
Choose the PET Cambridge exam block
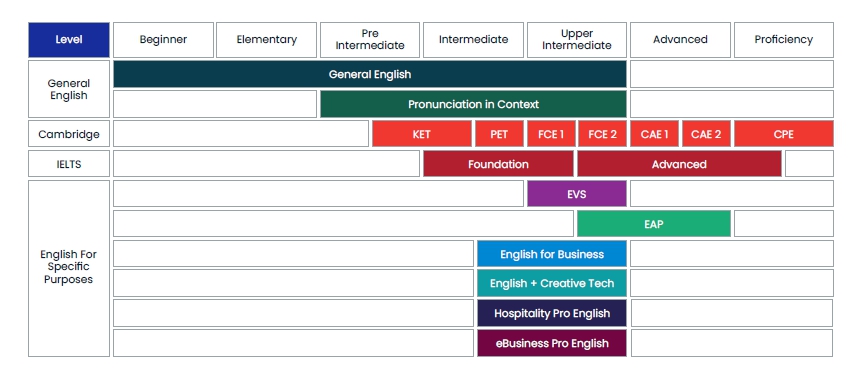[x=499, y=134]
